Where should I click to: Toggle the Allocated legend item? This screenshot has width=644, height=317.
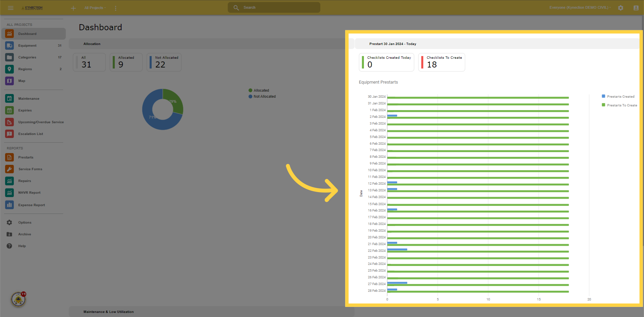coord(261,91)
